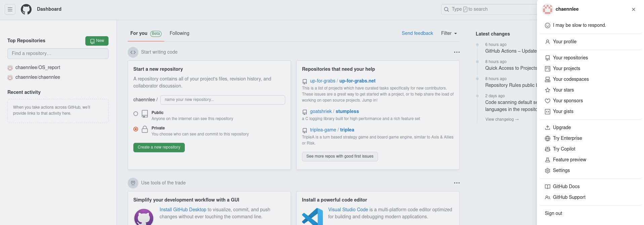Viewport: 644px width, 225px height.
Task: Click the Visual Studio Code logo
Action: click(x=312, y=217)
